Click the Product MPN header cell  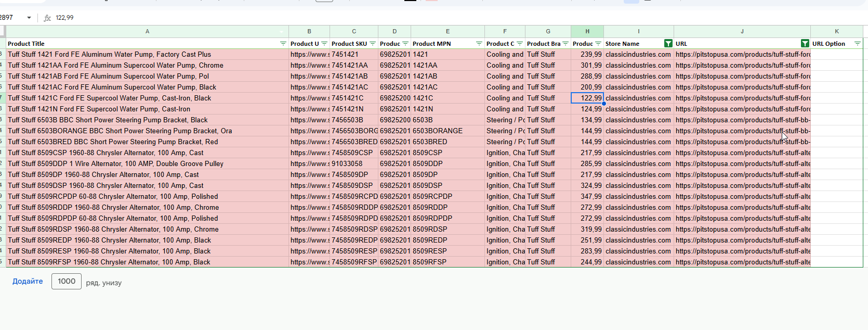coord(448,44)
